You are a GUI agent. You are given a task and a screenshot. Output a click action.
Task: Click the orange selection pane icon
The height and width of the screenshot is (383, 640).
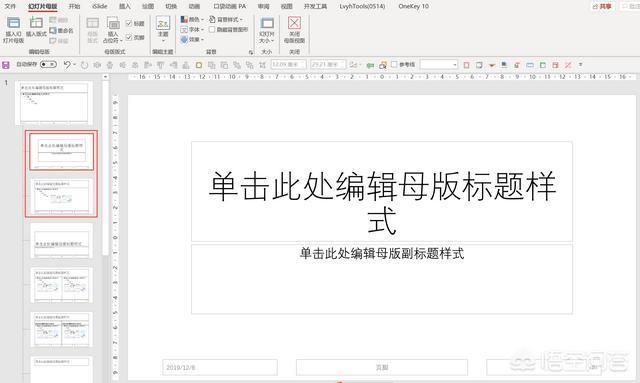click(382, 65)
